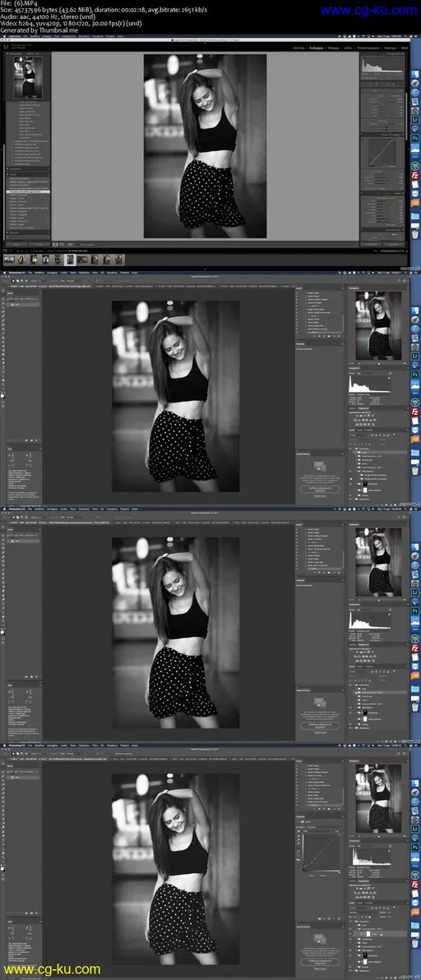The image size is (421, 980).
Task: Click the layer opacity field in the Curves frame
Action: [x=390, y=913]
